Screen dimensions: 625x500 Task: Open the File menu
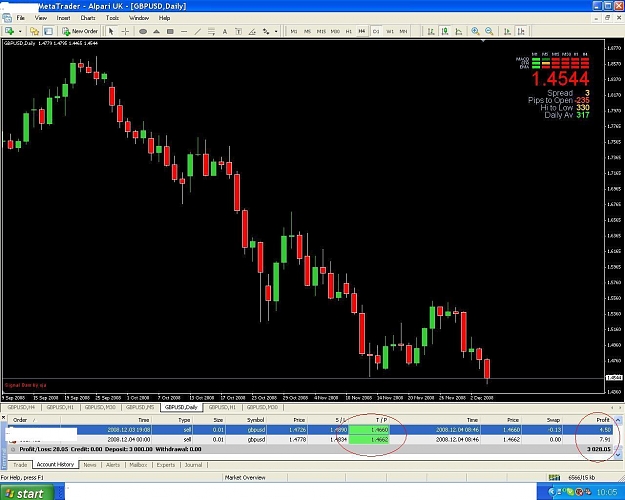click(20, 18)
